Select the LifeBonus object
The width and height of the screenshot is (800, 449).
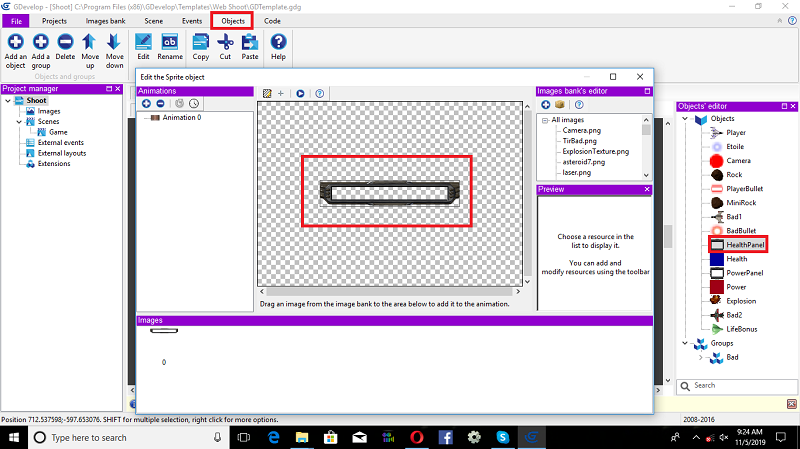coord(741,329)
